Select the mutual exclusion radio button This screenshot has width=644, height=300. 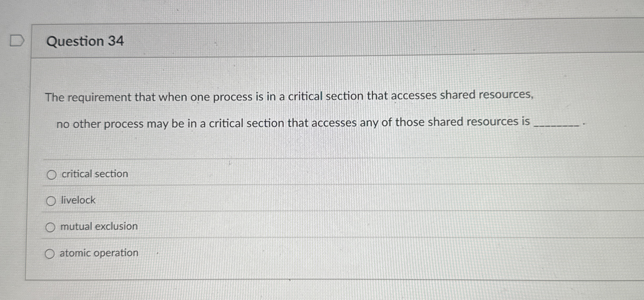coord(51,227)
